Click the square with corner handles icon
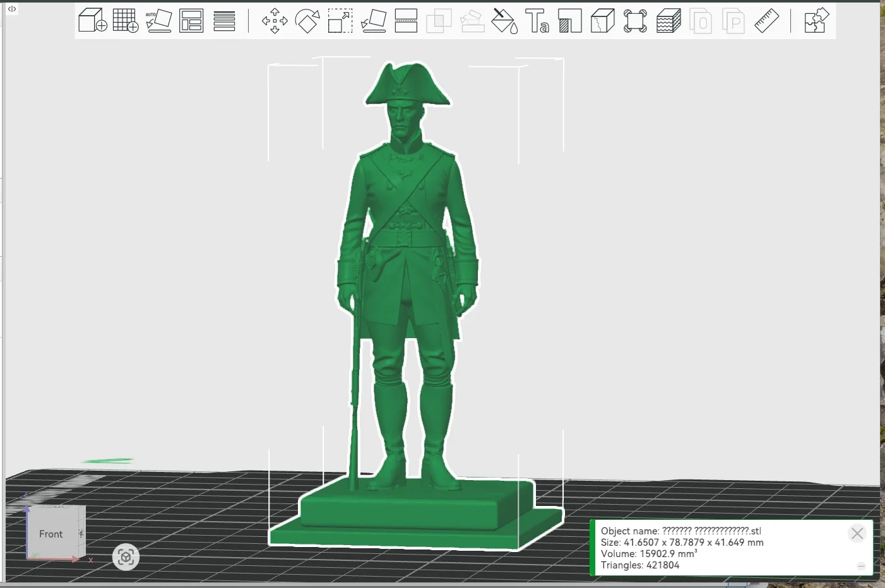This screenshot has width=885, height=588. pyautogui.click(x=635, y=21)
